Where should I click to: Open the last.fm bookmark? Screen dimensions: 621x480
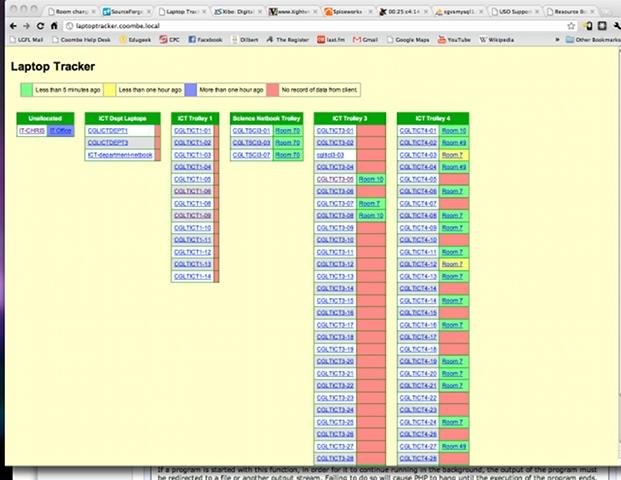pos(331,40)
